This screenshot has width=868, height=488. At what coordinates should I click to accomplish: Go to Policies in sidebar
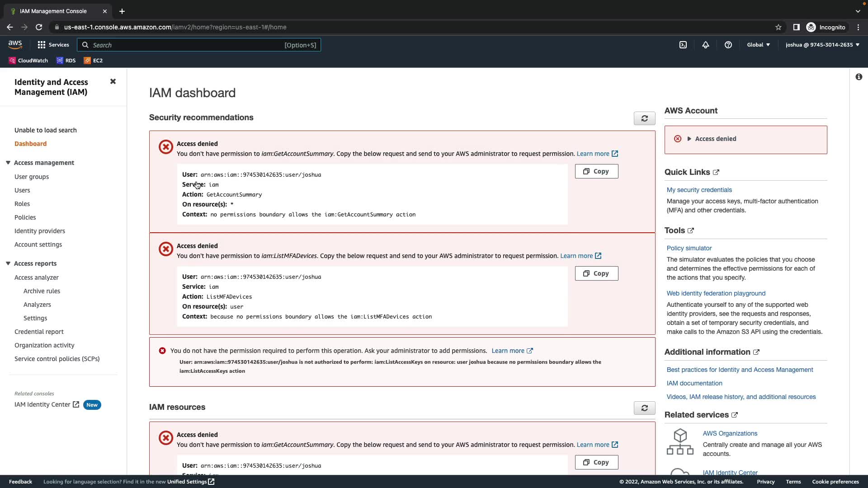pyautogui.click(x=25, y=217)
